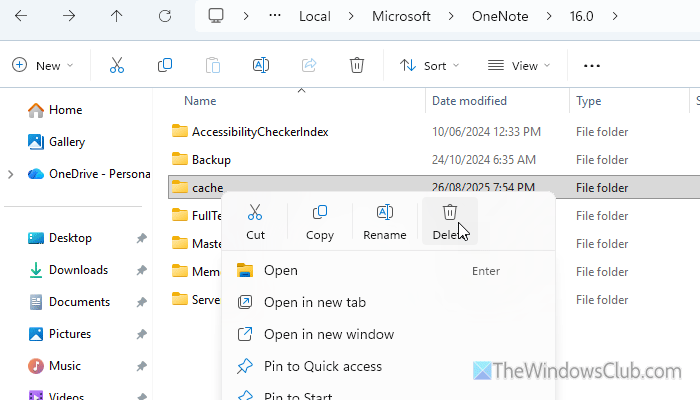Refresh the current folder view

click(165, 16)
